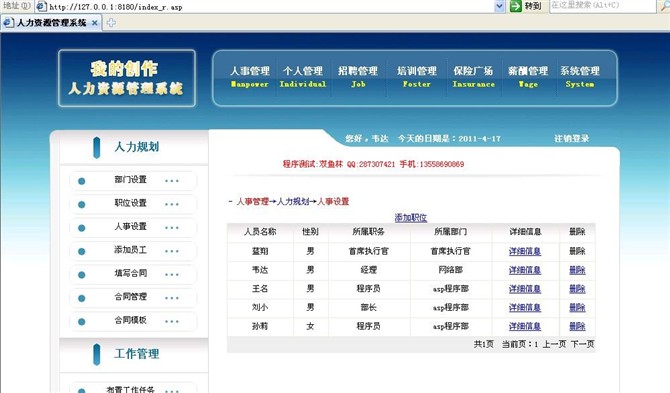The height and width of the screenshot is (393, 670).
Task: Go to 上一页 previous page
Action: [x=554, y=344]
